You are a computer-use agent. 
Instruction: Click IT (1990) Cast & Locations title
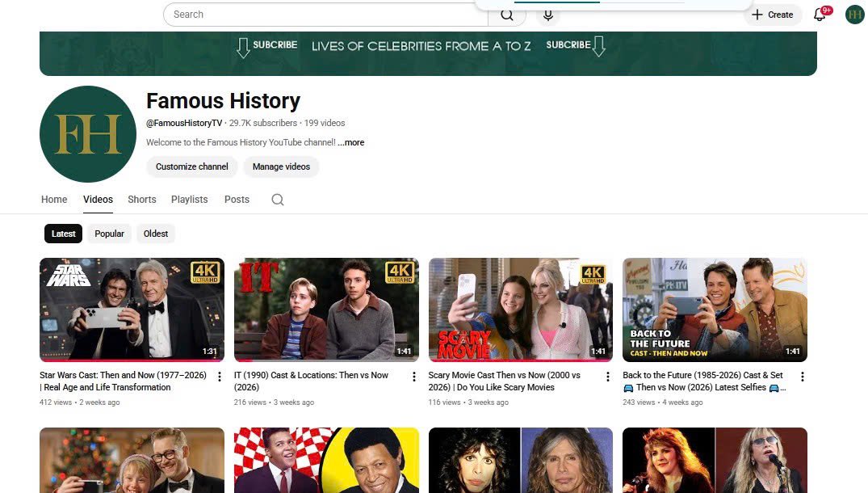tap(311, 381)
